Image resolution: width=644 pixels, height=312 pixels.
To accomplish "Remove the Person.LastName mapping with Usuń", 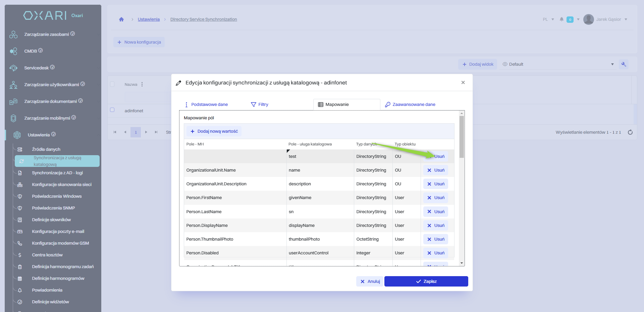I will [x=436, y=212].
